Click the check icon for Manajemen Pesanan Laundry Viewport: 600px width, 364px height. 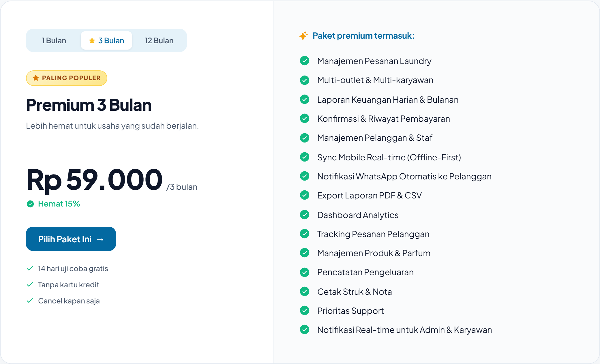point(305,61)
